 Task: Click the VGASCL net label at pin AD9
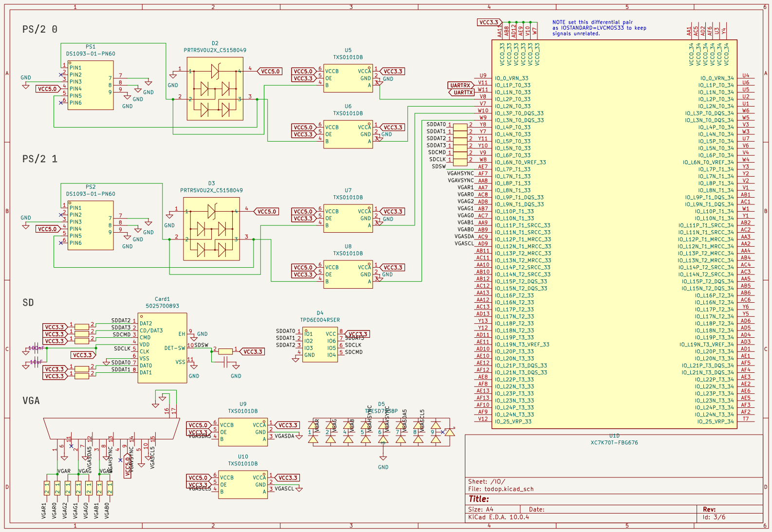point(464,243)
